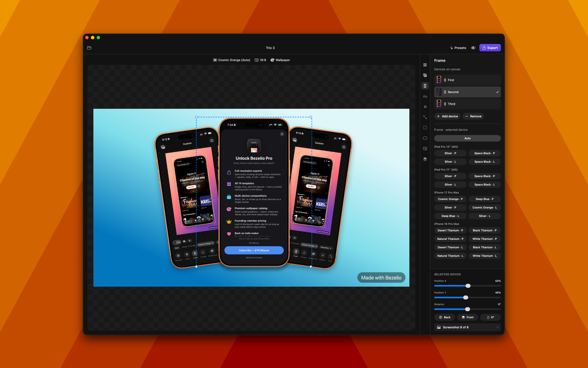This screenshot has height=368, width=588.
Task: Open the dashed-square padding panel icon
Action: (x=425, y=128)
